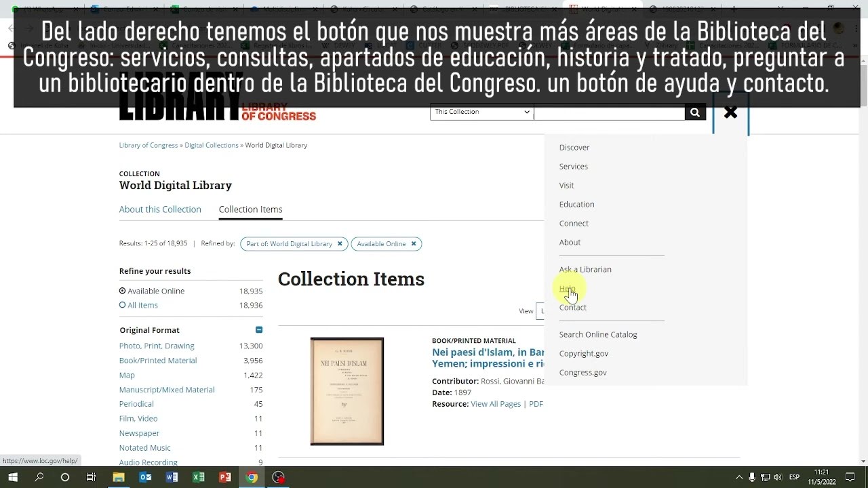The width and height of the screenshot is (868, 488).
Task: Open Outlook from taskbar
Action: coord(145,477)
